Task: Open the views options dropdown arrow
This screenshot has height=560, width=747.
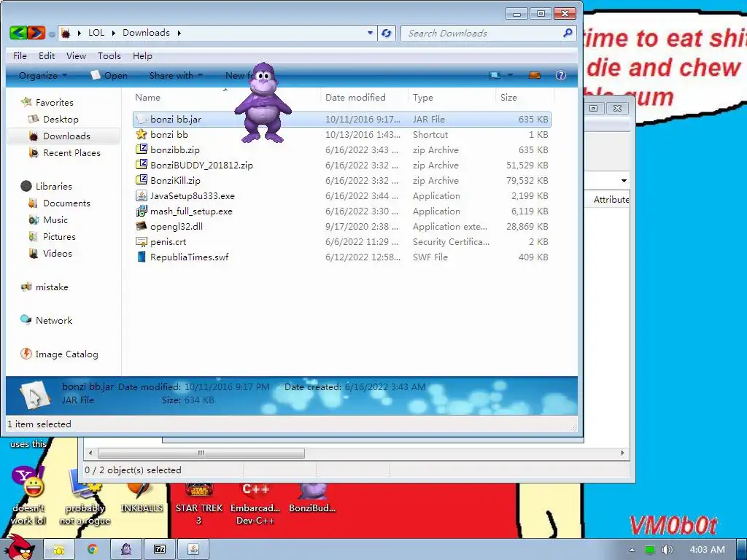Action: click(510, 75)
